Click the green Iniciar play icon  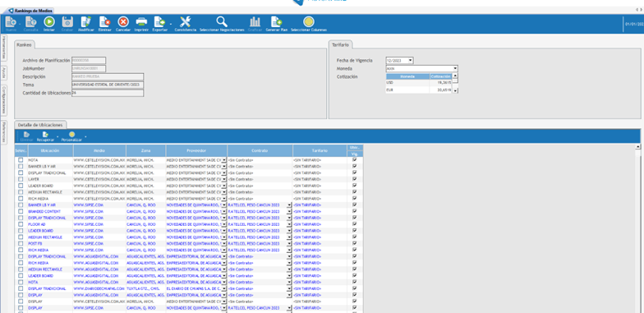tap(49, 21)
